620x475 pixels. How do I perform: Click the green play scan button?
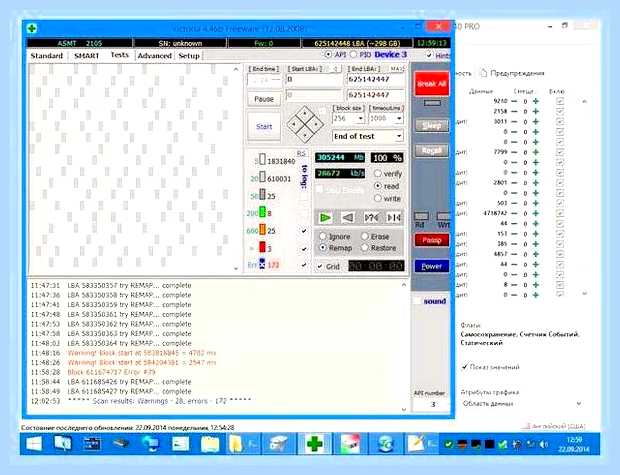click(x=325, y=218)
